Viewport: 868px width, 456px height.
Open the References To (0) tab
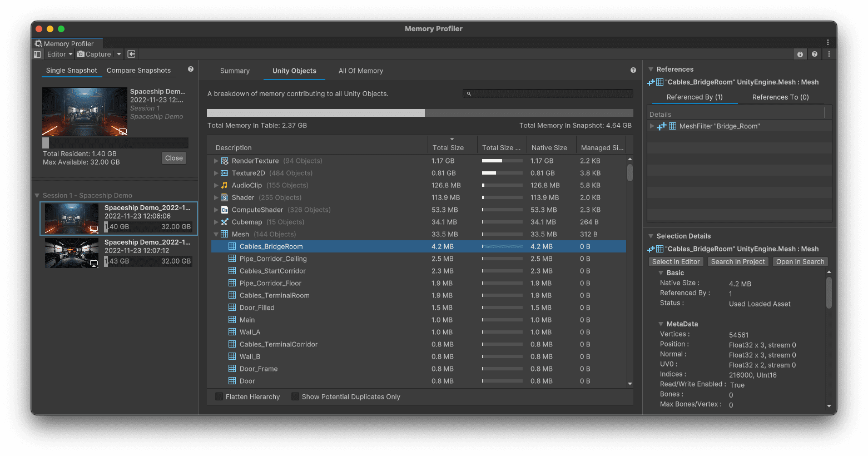tap(780, 97)
